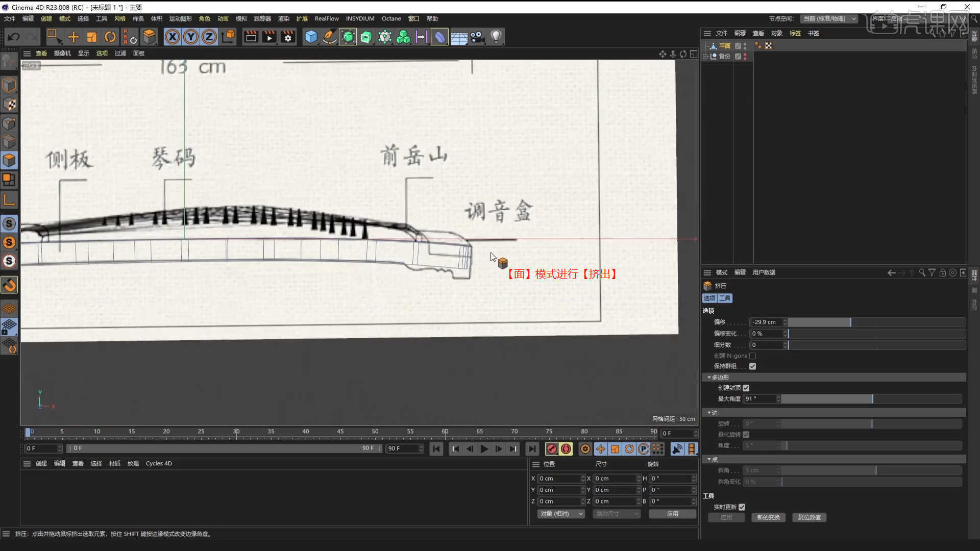980x551 pixels.
Task: Play the animation forward
Action: click(x=484, y=449)
